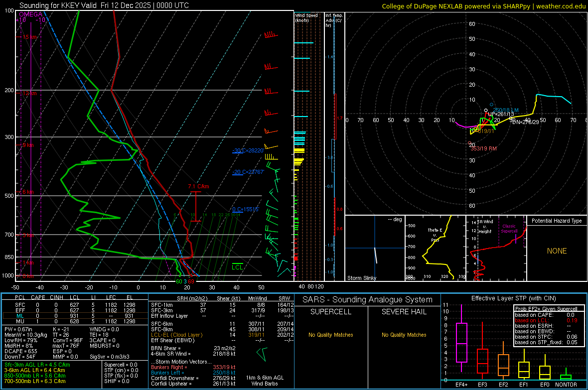Click the purple 'Classic Supercell' label
Screen dimensions: 588x390
click(x=509, y=229)
